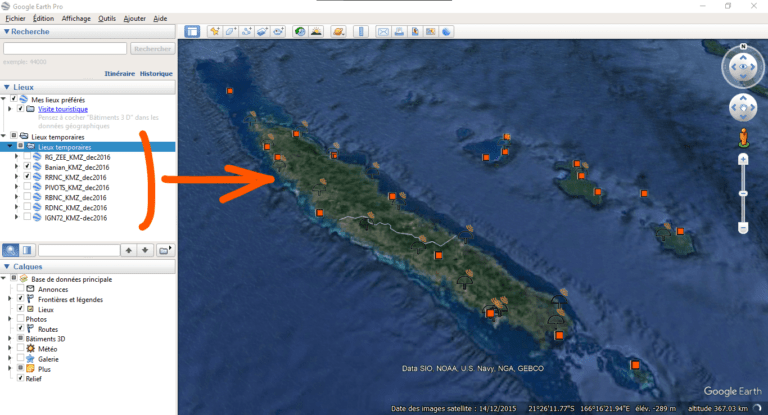The image size is (768, 415).
Task: Toggle the sidebar panel icon in toolbar
Action: (192, 32)
